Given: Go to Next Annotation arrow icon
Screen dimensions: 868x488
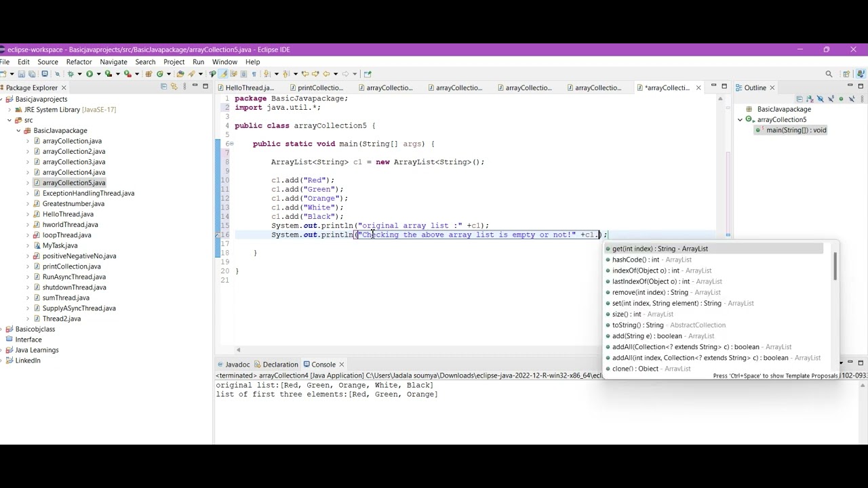Looking at the screenshot, I should coord(267,74).
